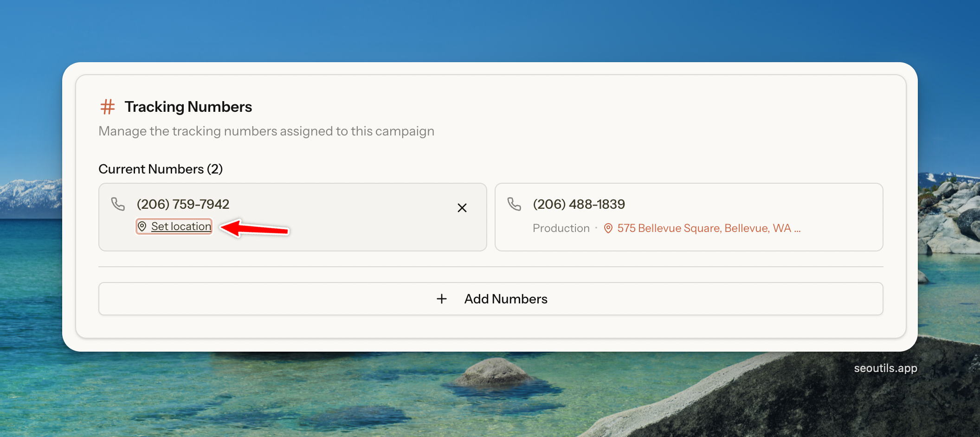Click the phone icon for (206) 488-1839
980x437 pixels.
tap(514, 204)
